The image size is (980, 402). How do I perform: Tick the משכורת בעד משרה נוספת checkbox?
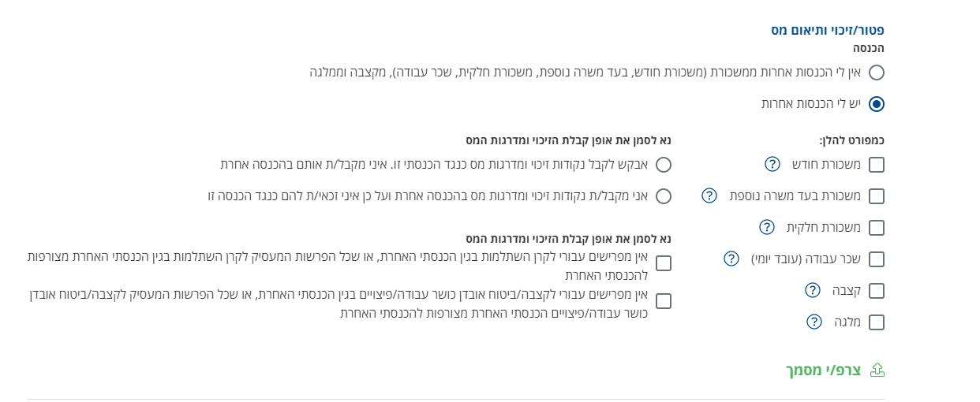point(876,196)
